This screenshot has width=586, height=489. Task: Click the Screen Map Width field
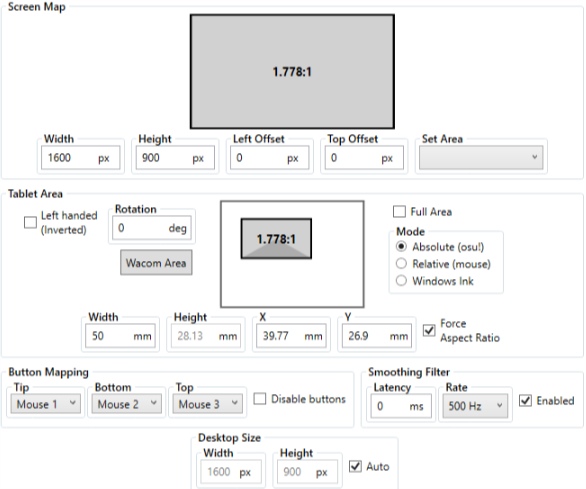pyautogui.click(x=81, y=158)
